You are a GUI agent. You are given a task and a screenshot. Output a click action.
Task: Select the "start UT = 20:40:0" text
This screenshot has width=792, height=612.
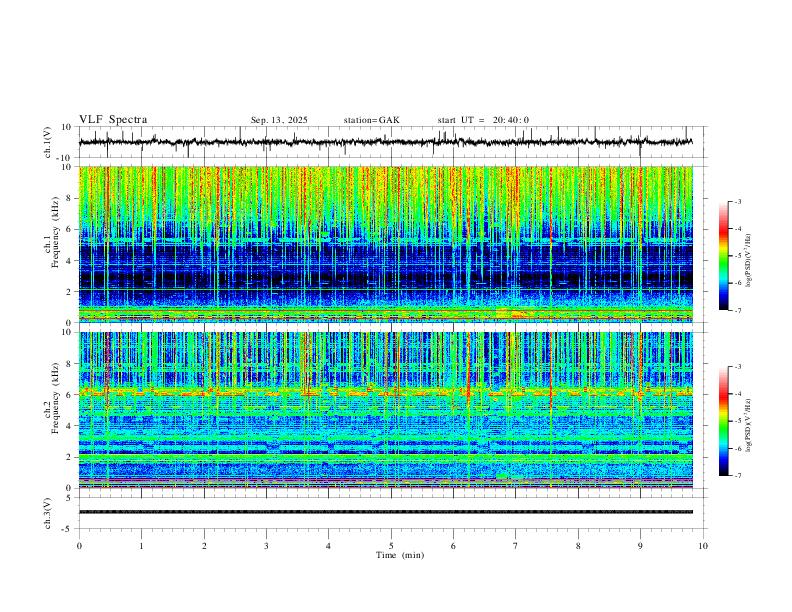click(x=483, y=120)
